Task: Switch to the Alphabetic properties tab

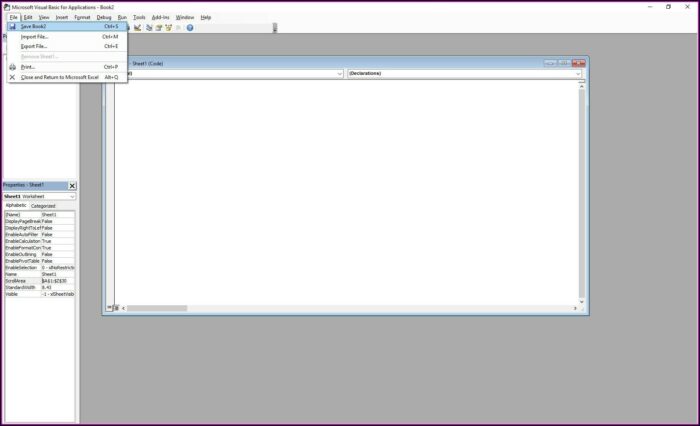Action: [16, 205]
